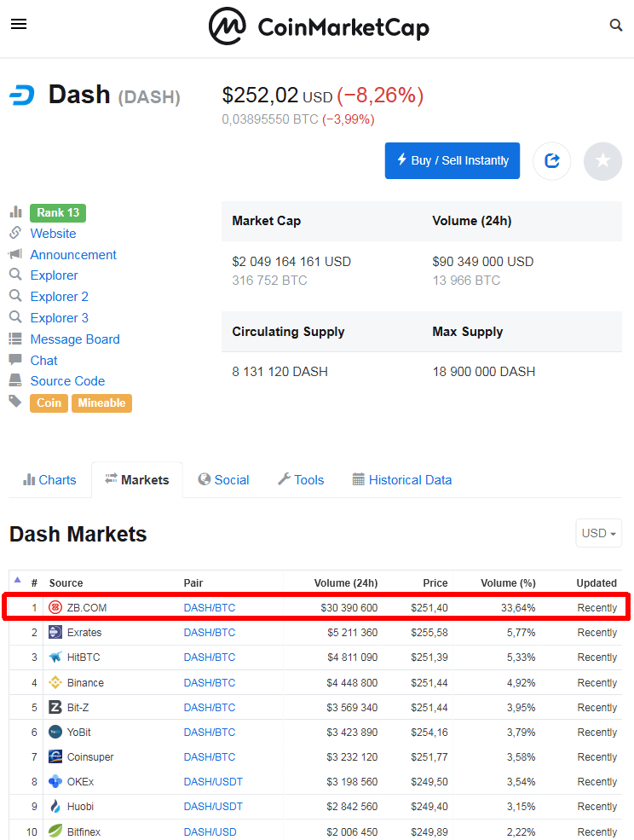Click the Bitfinex exchange icon
The height and width of the screenshot is (840, 634).
click(x=55, y=831)
